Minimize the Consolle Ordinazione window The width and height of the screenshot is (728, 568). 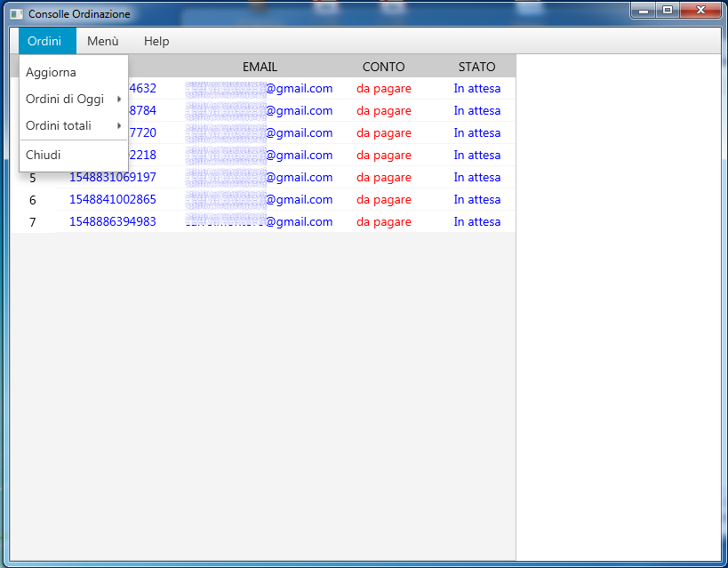(x=644, y=10)
